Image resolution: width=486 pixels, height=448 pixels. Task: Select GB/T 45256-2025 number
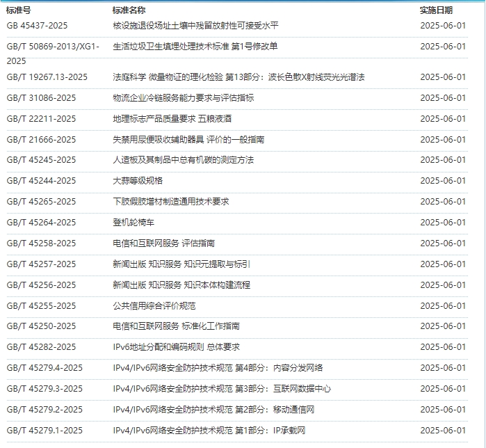41,285
